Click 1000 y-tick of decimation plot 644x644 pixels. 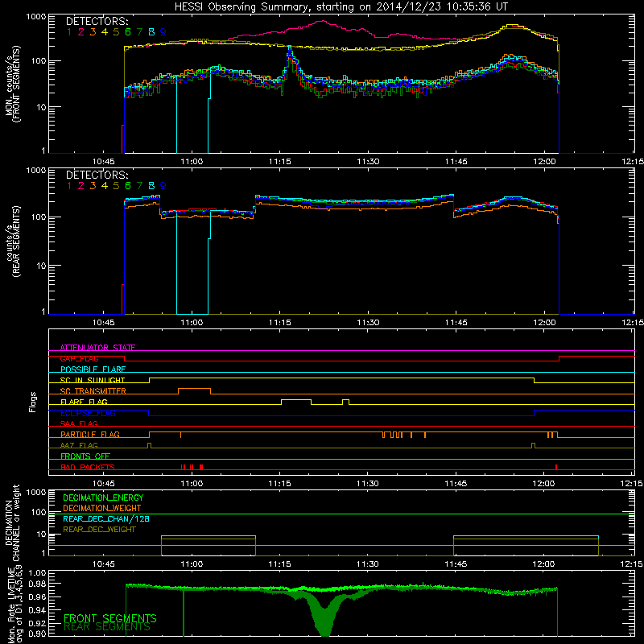[36, 493]
